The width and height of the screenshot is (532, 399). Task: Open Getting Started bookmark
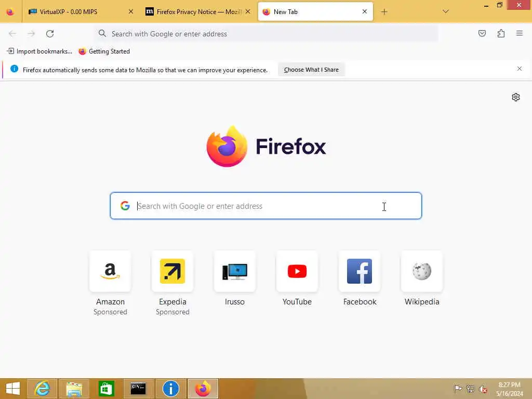click(x=104, y=51)
